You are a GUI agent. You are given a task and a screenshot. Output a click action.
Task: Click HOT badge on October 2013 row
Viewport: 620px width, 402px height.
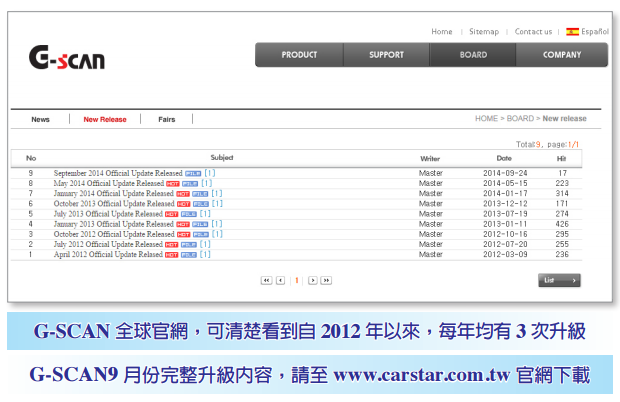(183, 204)
